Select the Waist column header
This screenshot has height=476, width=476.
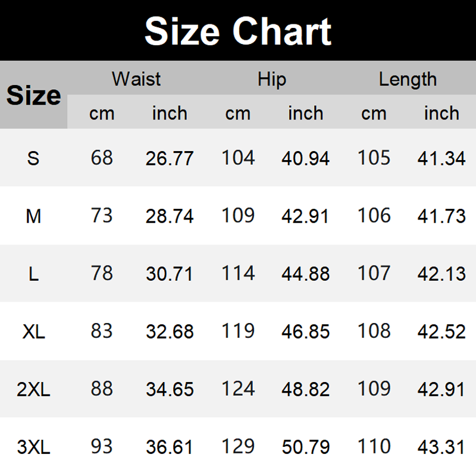tap(136, 79)
